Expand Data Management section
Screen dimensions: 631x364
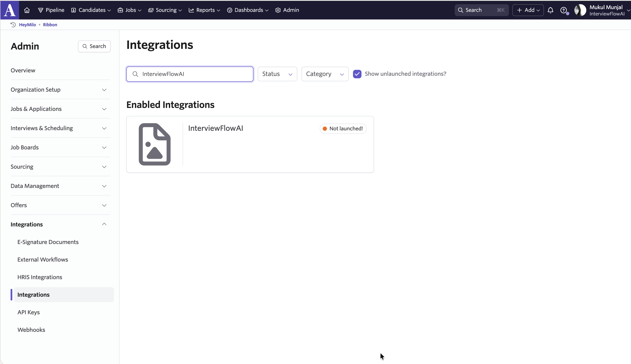[60, 186]
